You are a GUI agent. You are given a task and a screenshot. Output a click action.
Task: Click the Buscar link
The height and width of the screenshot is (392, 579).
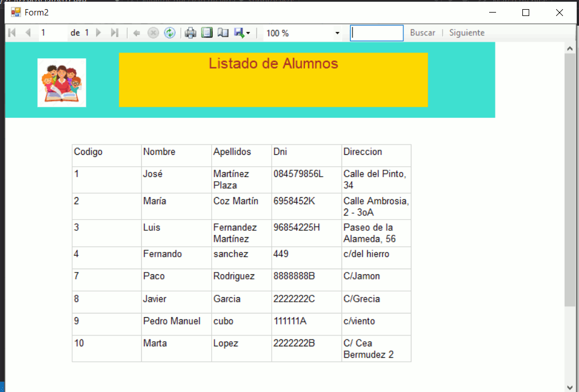point(422,33)
